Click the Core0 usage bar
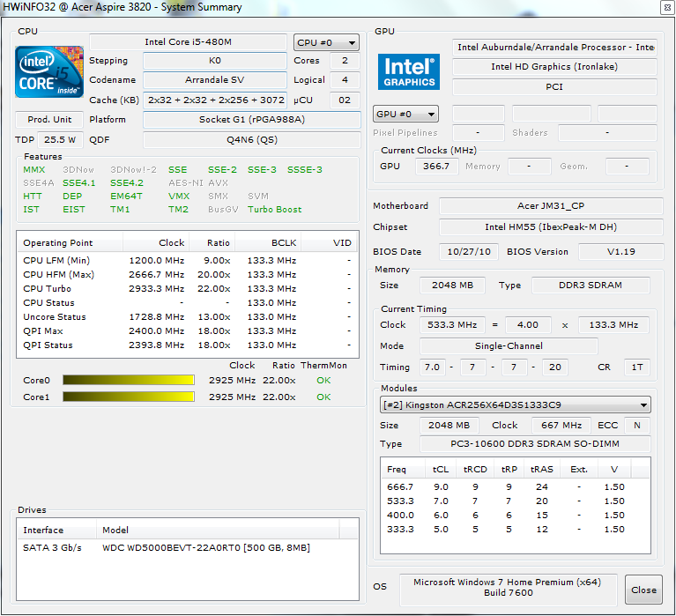This screenshot has width=676, height=616. point(129,380)
